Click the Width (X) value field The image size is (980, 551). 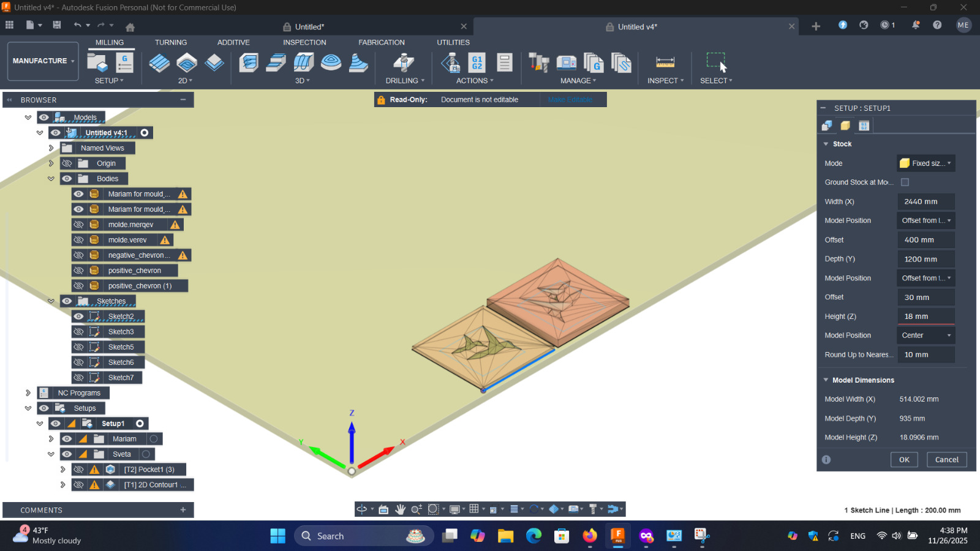925,201
